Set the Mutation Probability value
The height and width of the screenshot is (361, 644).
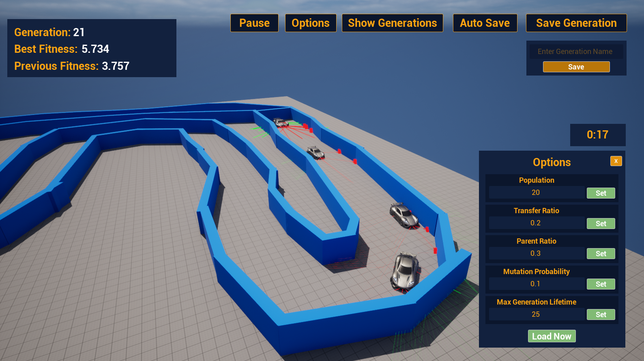pos(601,284)
